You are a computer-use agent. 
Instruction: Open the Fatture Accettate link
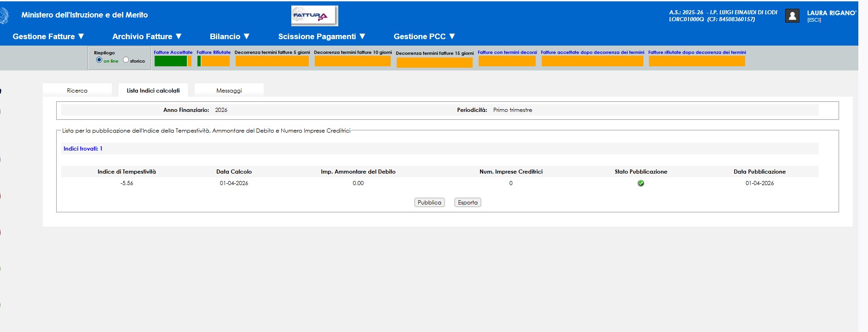(x=173, y=52)
